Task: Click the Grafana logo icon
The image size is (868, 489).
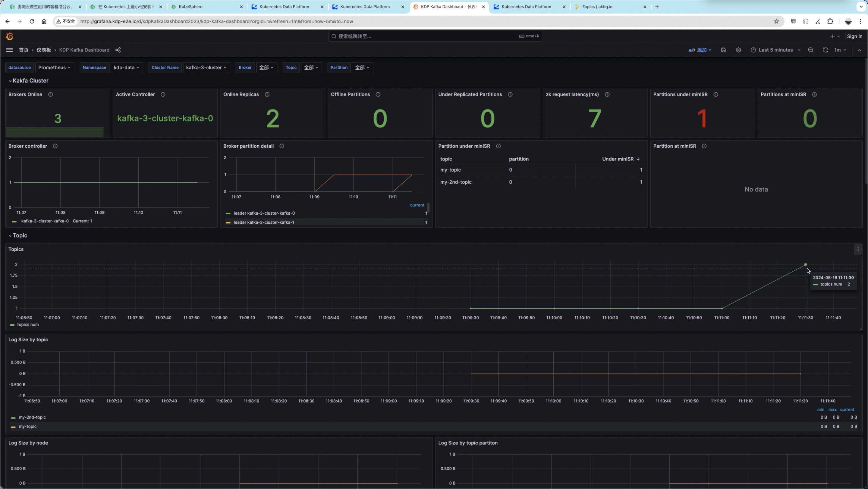Action: point(9,36)
